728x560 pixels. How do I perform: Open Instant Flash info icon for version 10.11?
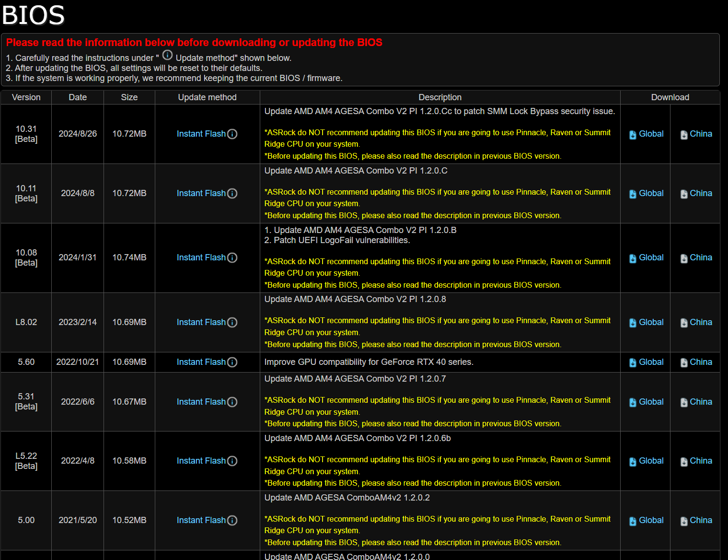(x=232, y=194)
